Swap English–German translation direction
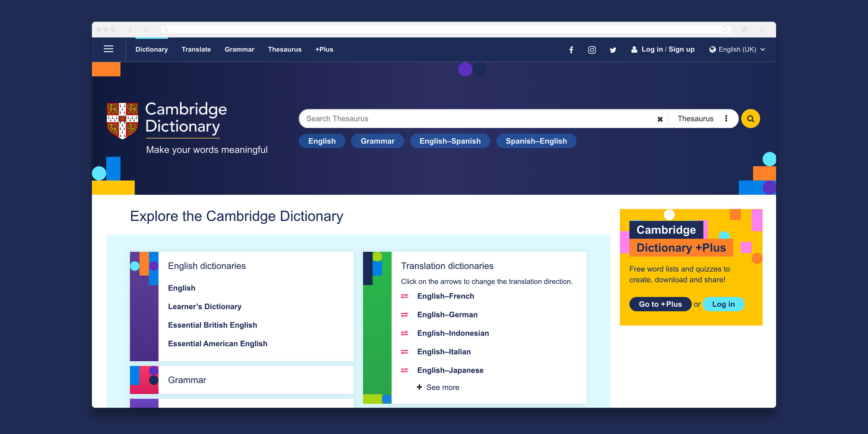The image size is (868, 434). [x=405, y=314]
